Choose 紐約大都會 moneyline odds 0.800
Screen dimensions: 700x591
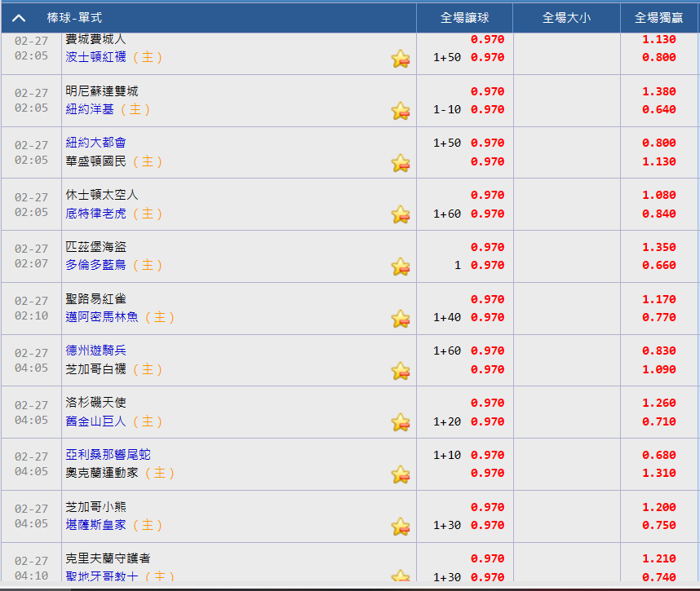[659, 143]
